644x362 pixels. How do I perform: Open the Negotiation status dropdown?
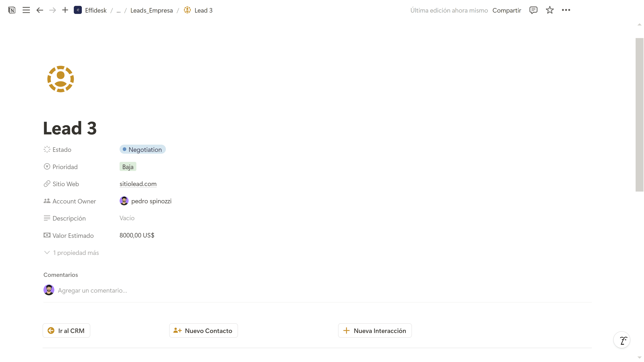(143, 149)
